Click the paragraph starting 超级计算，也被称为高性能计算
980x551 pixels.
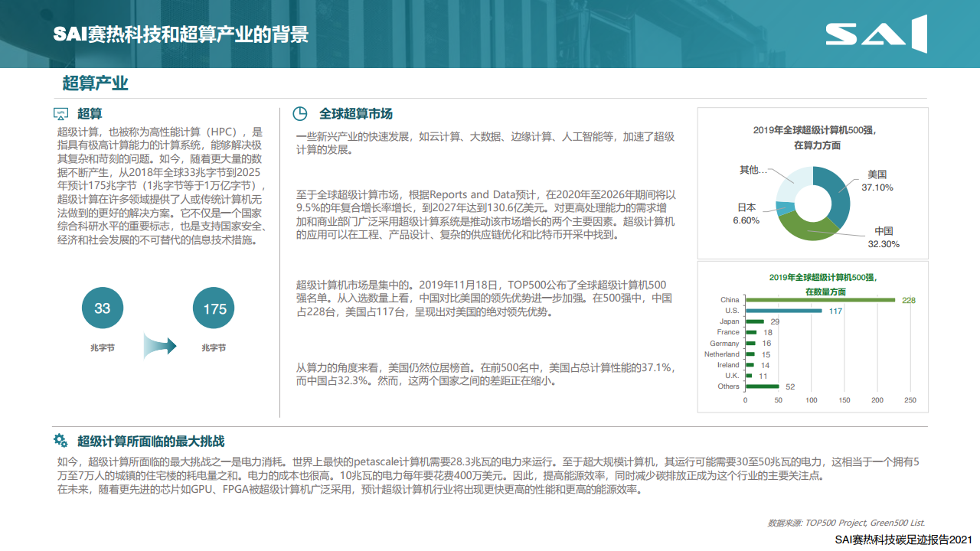162,186
